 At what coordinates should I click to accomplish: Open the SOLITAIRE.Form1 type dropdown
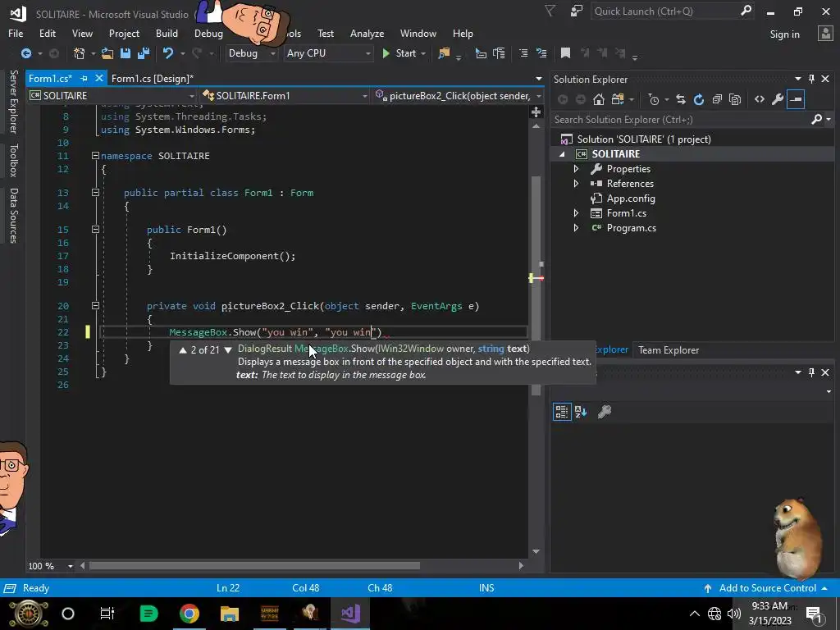(x=285, y=95)
